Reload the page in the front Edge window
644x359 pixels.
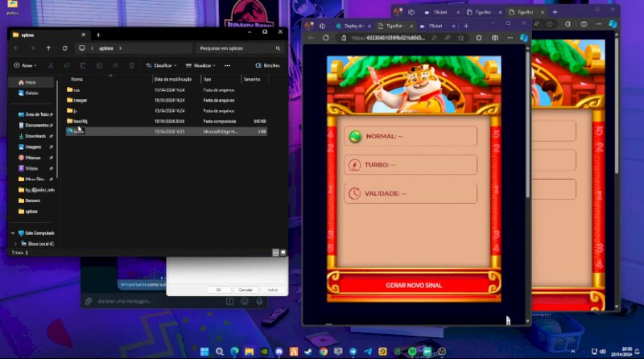pyautogui.click(x=326, y=38)
